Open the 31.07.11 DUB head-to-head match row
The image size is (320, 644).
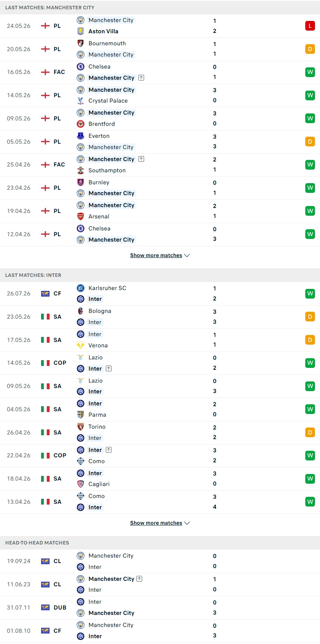point(160,608)
